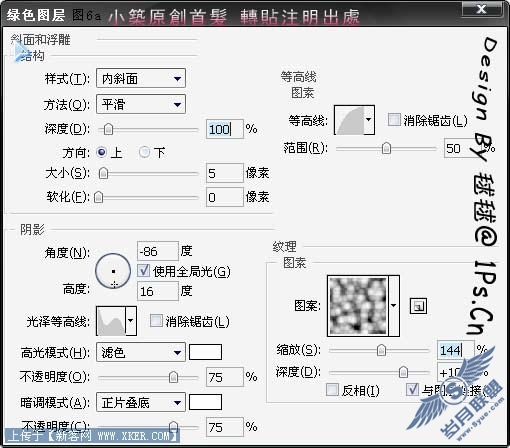The width and height of the screenshot is (510, 448).
Task: Click the 角度 input field showing -86
Action: click(x=158, y=251)
